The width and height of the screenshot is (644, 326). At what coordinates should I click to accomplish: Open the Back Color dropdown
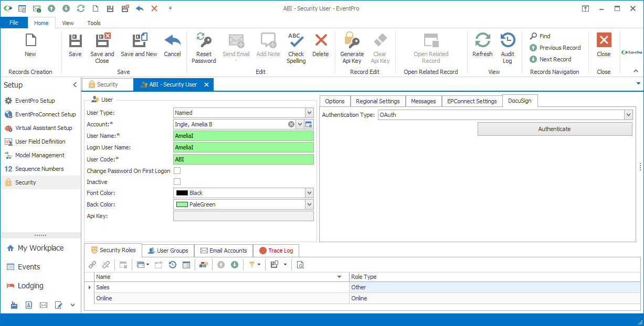pyautogui.click(x=309, y=204)
